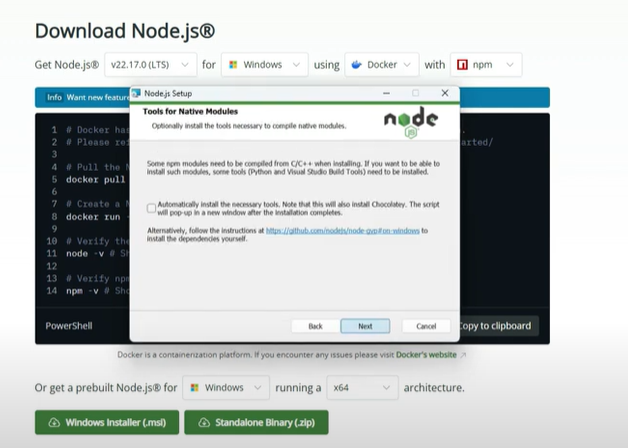
Task: Click code line 14 'npm -v'
Action: tap(82, 291)
